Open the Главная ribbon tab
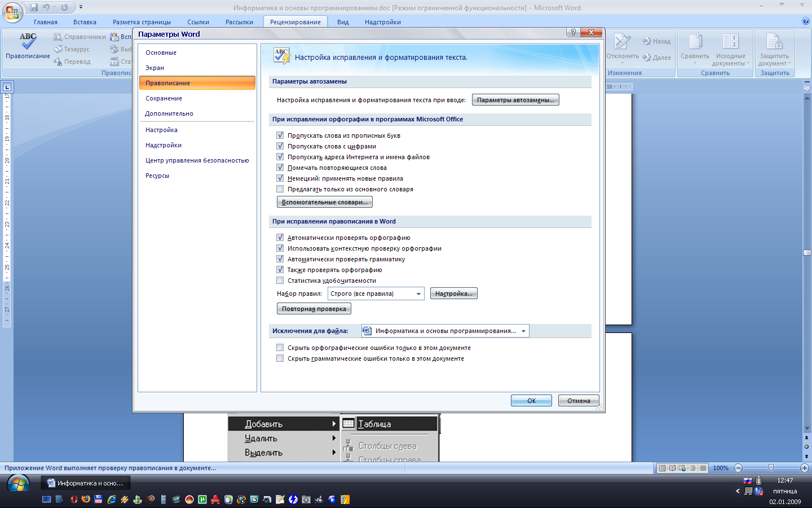The image size is (812, 508). [x=46, y=22]
